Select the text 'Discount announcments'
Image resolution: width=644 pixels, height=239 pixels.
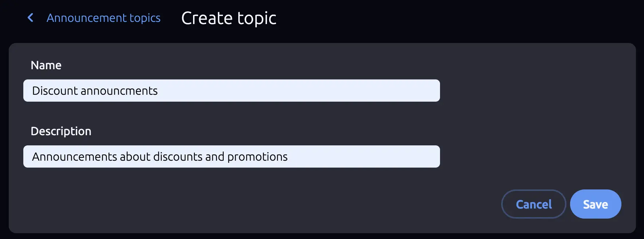pyautogui.click(x=95, y=90)
